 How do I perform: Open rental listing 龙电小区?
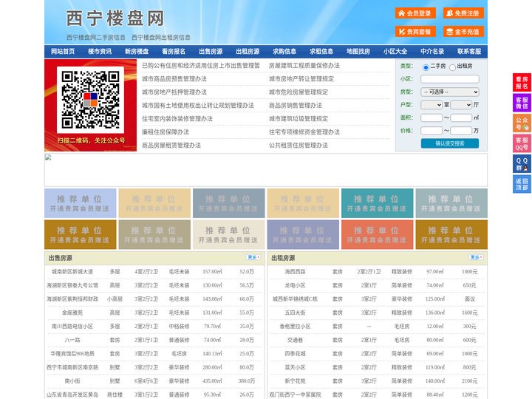295,285
